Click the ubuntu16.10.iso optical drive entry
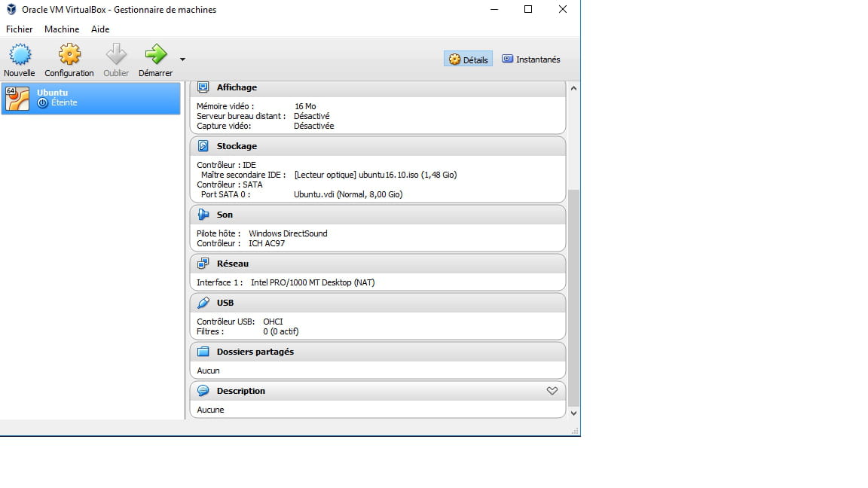This screenshot has width=868, height=488. (x=375, y=175)
